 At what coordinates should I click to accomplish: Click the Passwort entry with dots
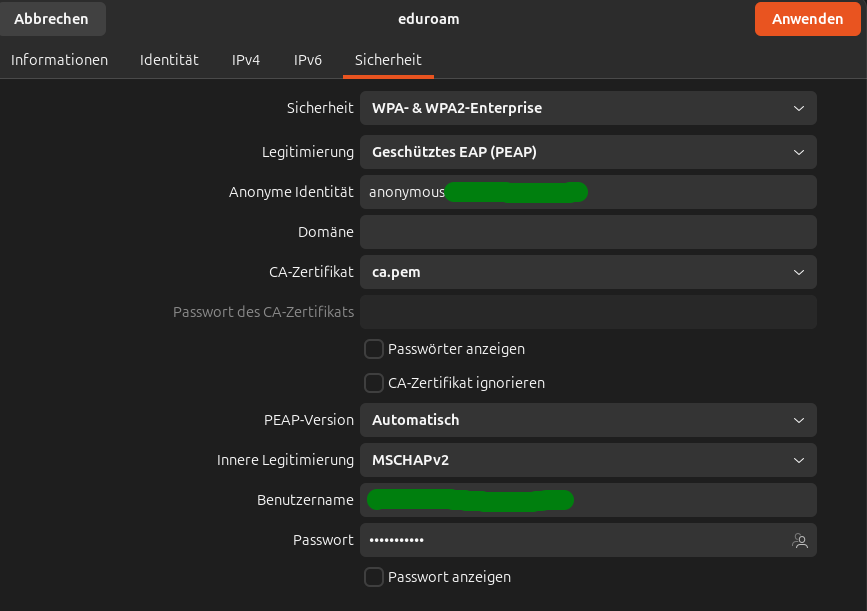tap(588, 540)
